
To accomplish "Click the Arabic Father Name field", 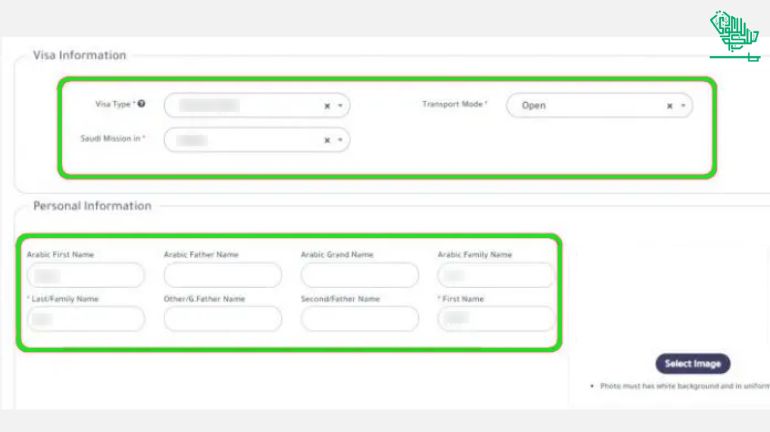I will 223,275.
